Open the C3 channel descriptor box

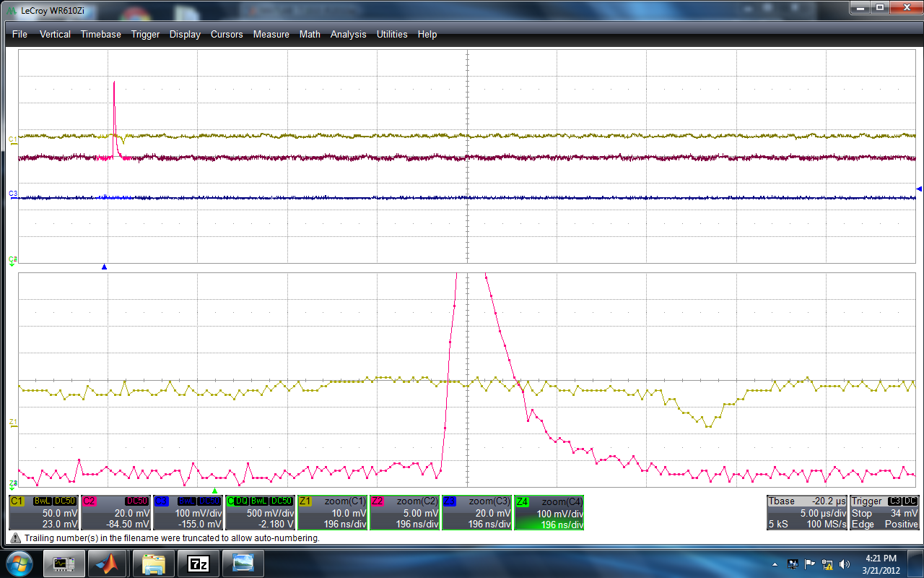click(188, 512)
